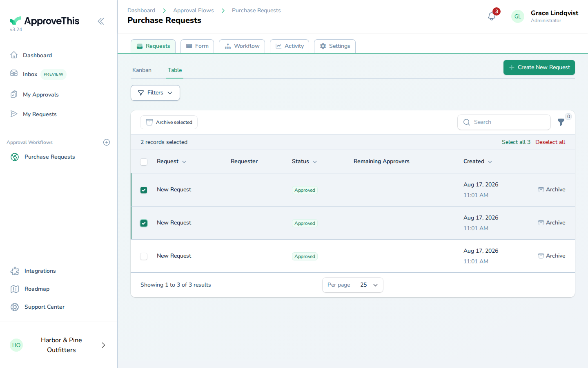Click the Approval Workflows section label
The height and width of the screenshot is (368, 588).
coord(29,142)
